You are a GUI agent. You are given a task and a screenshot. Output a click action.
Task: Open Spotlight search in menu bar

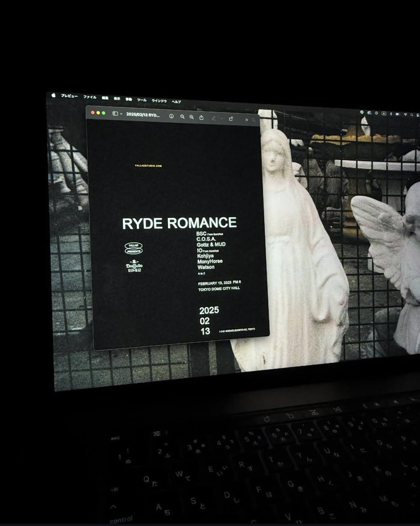point(412,115)
